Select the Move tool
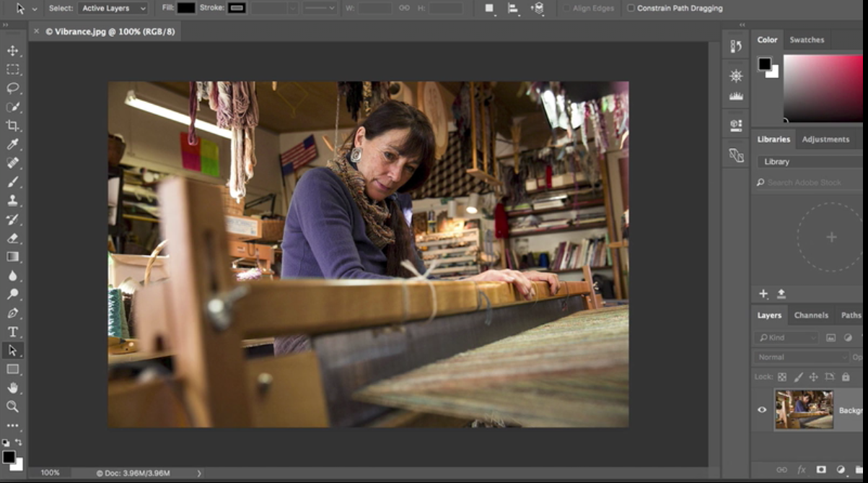Viewport: 868px width, 483px height. pyautogui.click(x=12, y=51)
